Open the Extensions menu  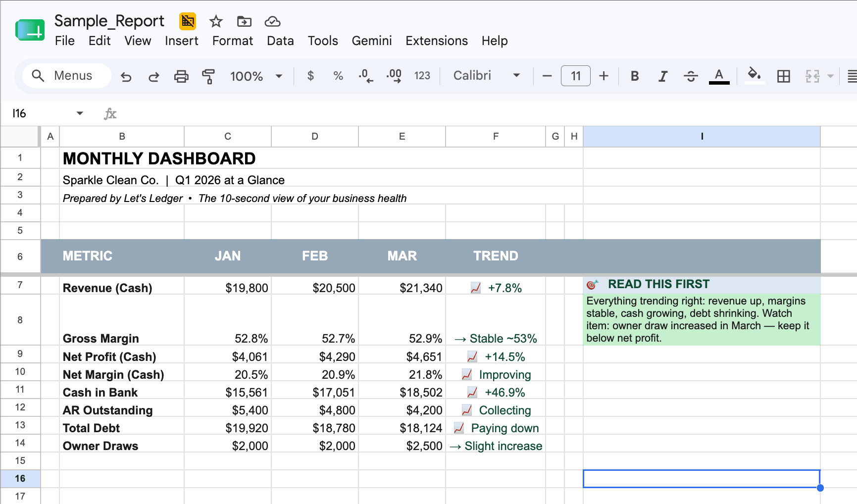coord(437,41)
